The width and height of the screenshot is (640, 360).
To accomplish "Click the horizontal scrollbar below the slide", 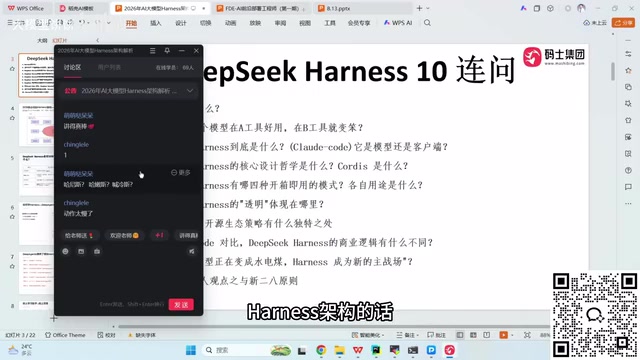I will pyautogui.click(x=333, y=326).
